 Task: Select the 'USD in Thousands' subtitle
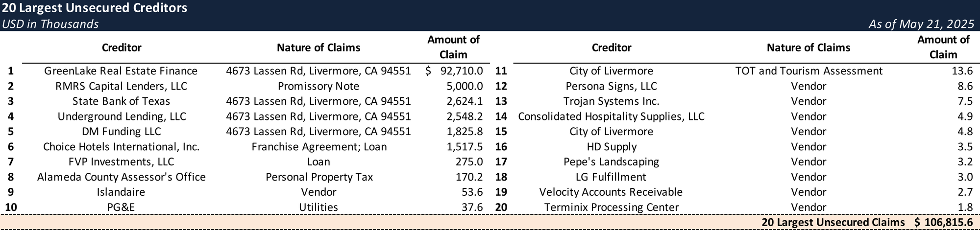(50, 24)
